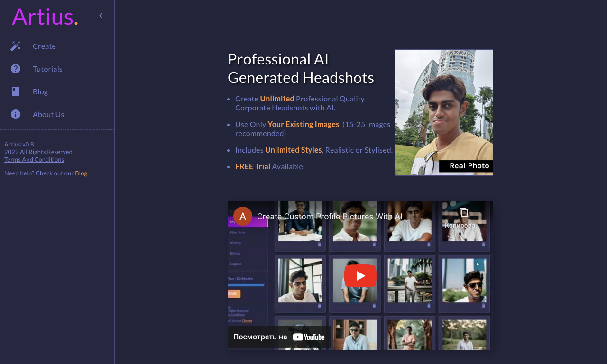Collapse the sidebar with chevron arrow
Image resolution: width=607 pixels, height=364 pixels.
(x=101, y=16)
